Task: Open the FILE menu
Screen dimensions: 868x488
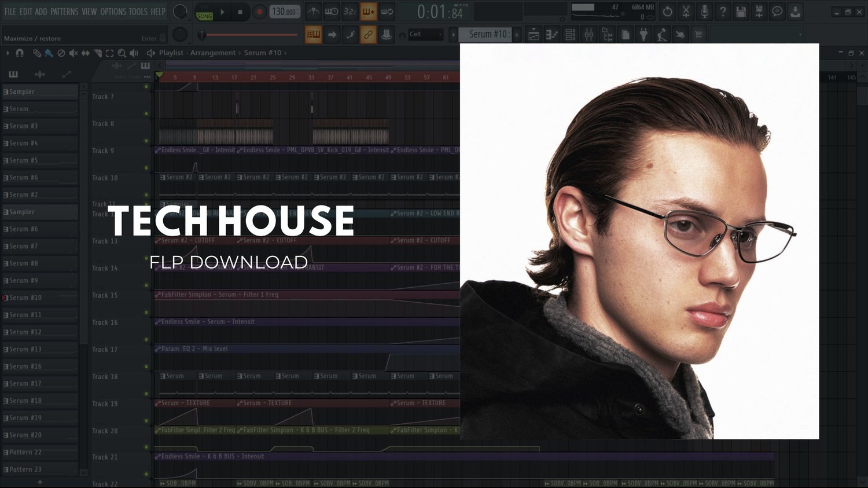Action: coord(10,12)
